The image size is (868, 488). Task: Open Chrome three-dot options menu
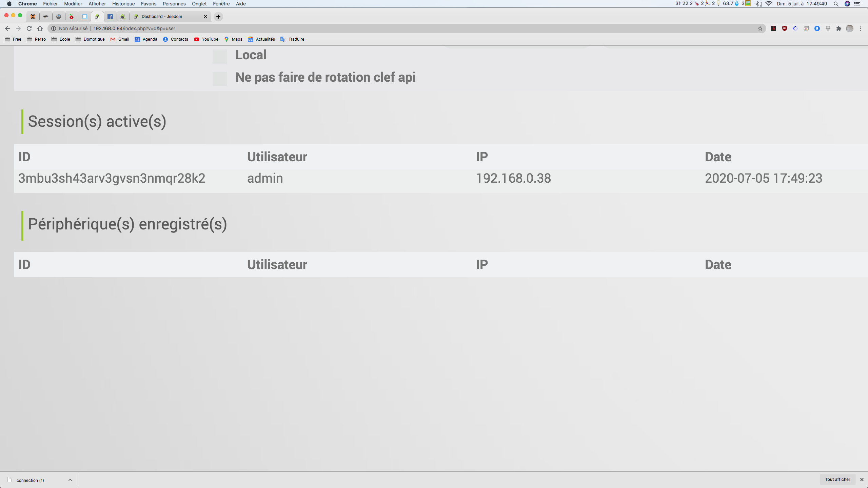[861, 28]
